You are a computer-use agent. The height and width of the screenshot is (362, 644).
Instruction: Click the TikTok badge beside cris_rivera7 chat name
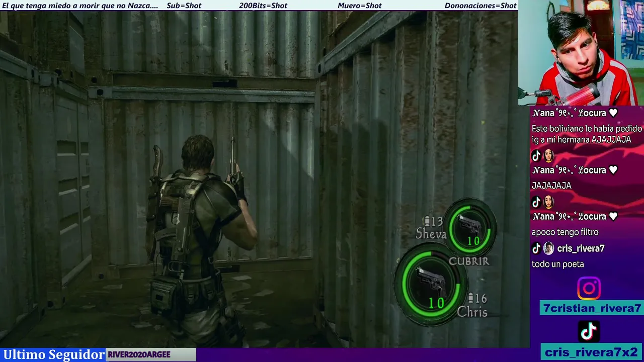(536, 248)
